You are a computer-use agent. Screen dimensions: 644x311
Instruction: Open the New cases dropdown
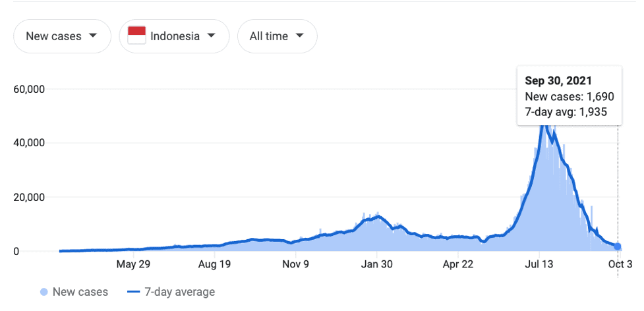pos(62,36)
